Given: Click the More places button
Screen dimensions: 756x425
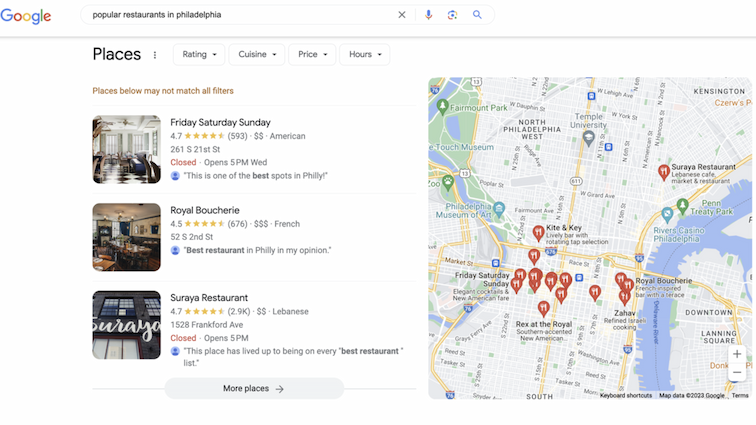Looking at the screenshot, I should [254, 388].
